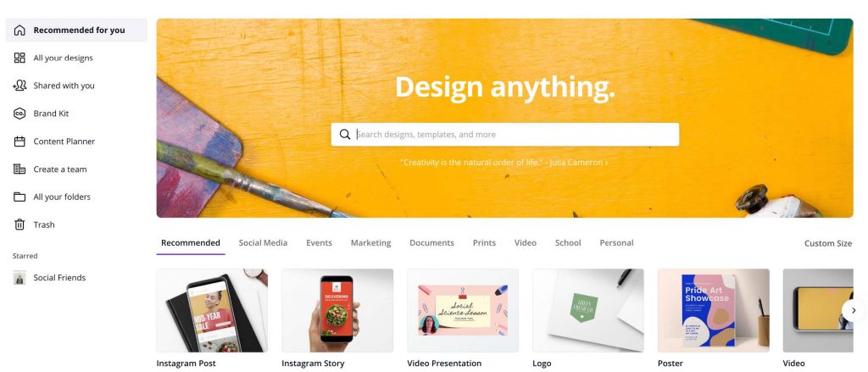Click the Custom Size button

click(x=828, y=243)
